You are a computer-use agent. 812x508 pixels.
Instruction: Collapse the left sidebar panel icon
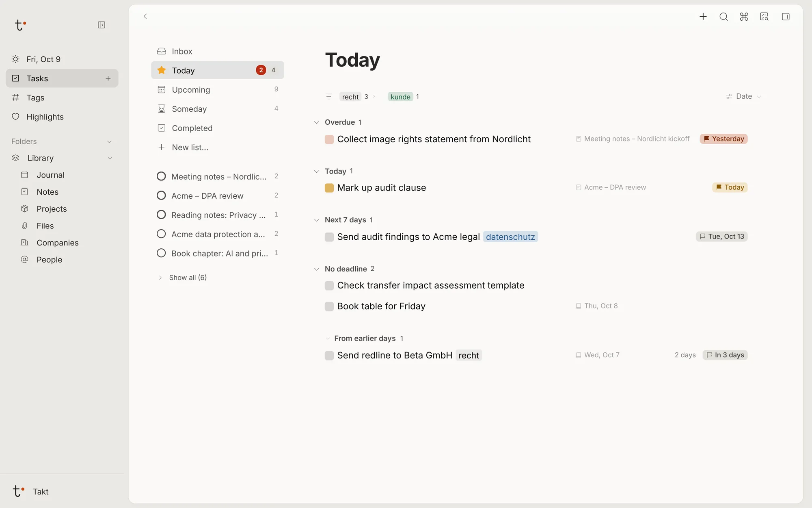(x=101, y=25)
